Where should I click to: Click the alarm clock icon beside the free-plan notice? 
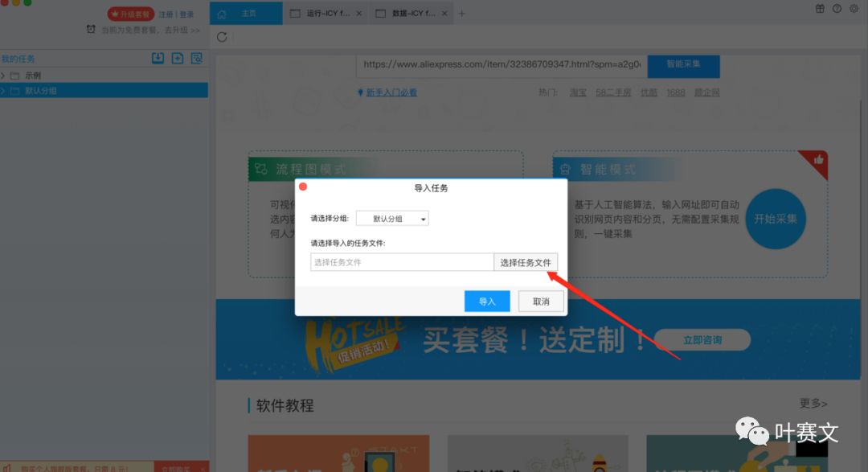point(91,28)
